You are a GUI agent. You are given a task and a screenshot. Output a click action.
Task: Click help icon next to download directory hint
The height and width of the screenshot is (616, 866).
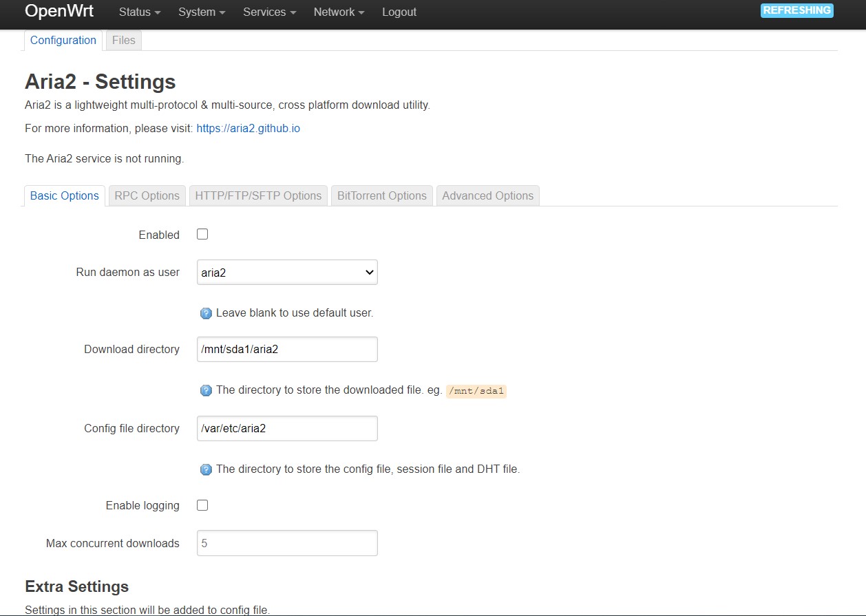206,390
